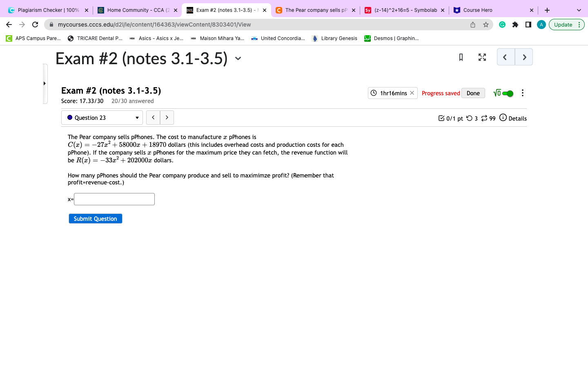Click the Grammarly extension icon
The width and height of the screenshot is (588, 368).
coord(502,25)
